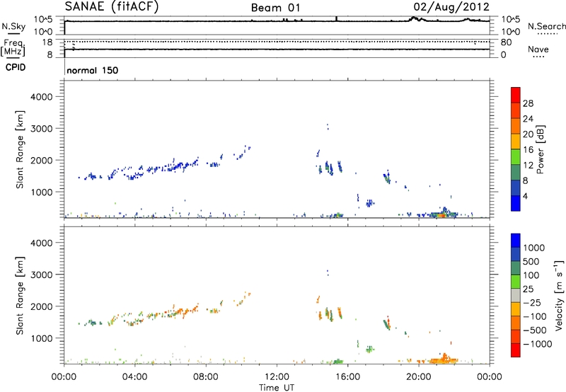Click the '28' value on Power colorbar

click(x=528, y=103)
